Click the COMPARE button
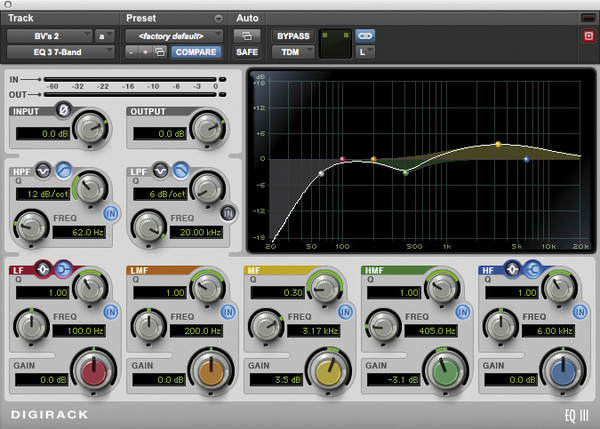This screenshot has height=429, width=600. (196, 52)
